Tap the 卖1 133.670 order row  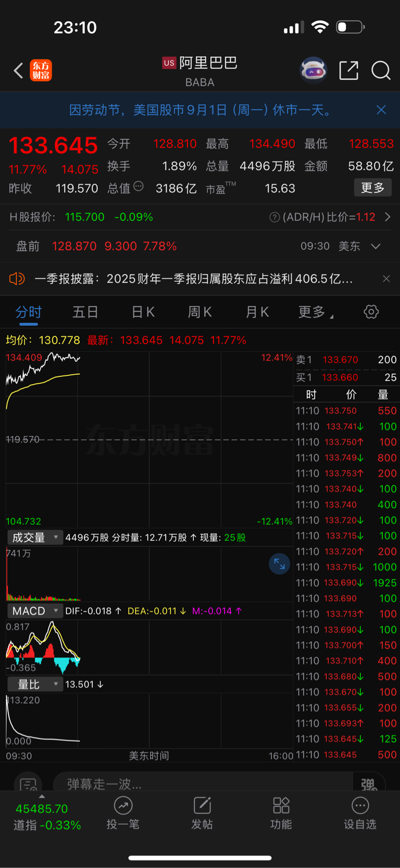click(x=346, y=360)
